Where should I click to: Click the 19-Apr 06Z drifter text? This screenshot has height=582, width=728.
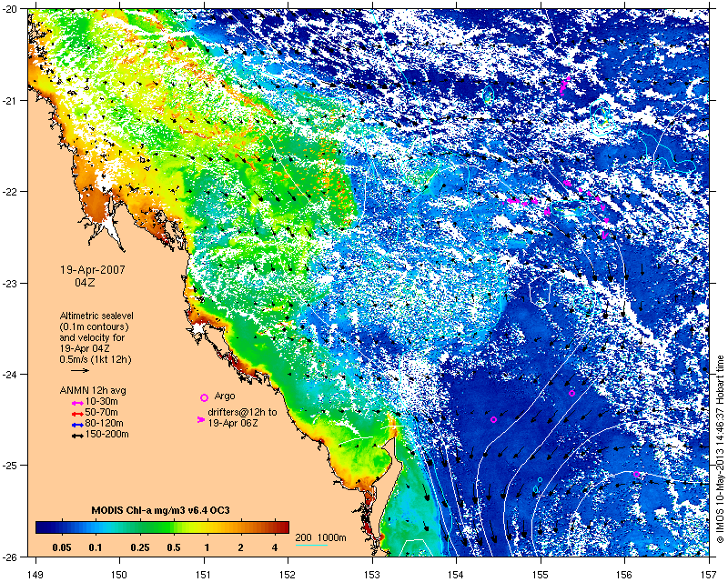pyautogui.click(x=233, y=423)
